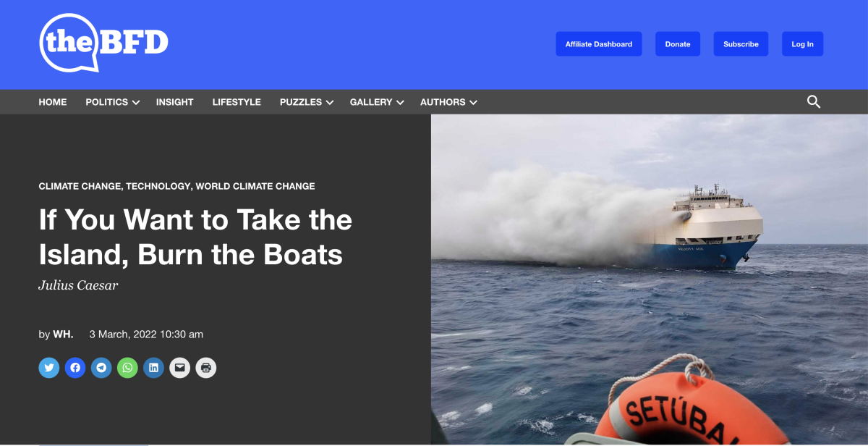
Task: Share article on Facebook
Action: tap(75, 368)
